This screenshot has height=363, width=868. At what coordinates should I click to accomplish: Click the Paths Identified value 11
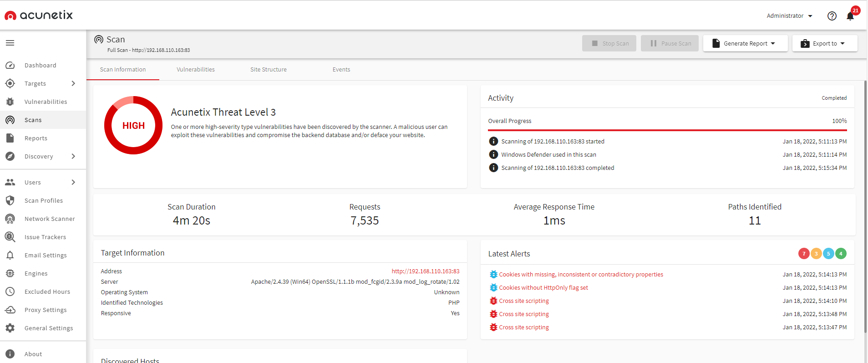pos(755,220)
